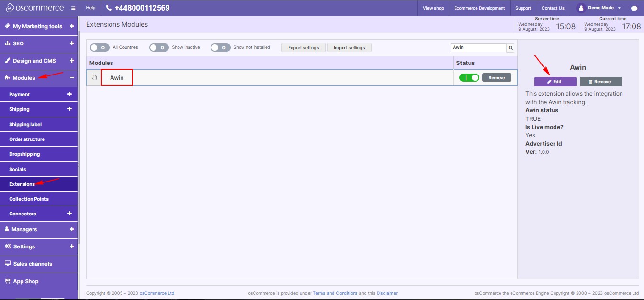Open the chat bubble icon

click(x=634, y=8)
